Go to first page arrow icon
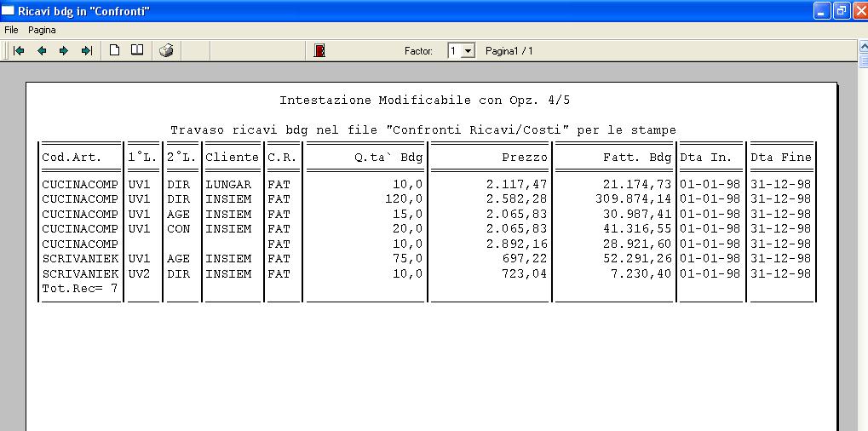Image resolution: width=868 pixels, height=431 pixels. 19,51
